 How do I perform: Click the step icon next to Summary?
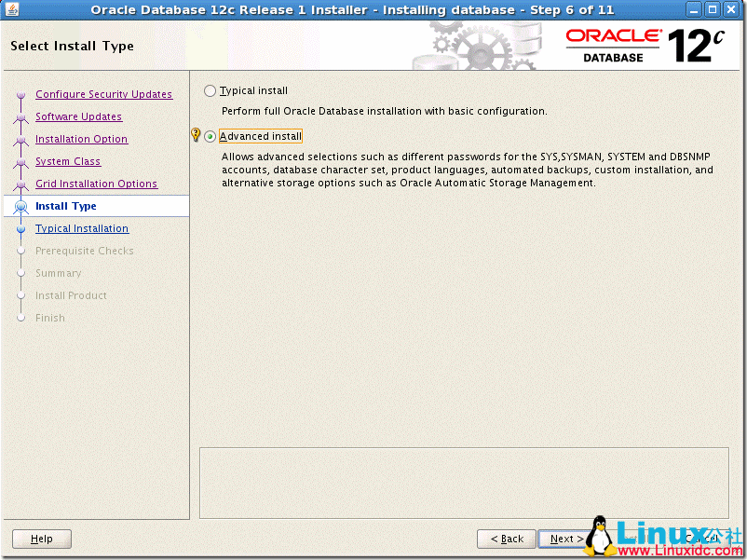pos(20,273)
